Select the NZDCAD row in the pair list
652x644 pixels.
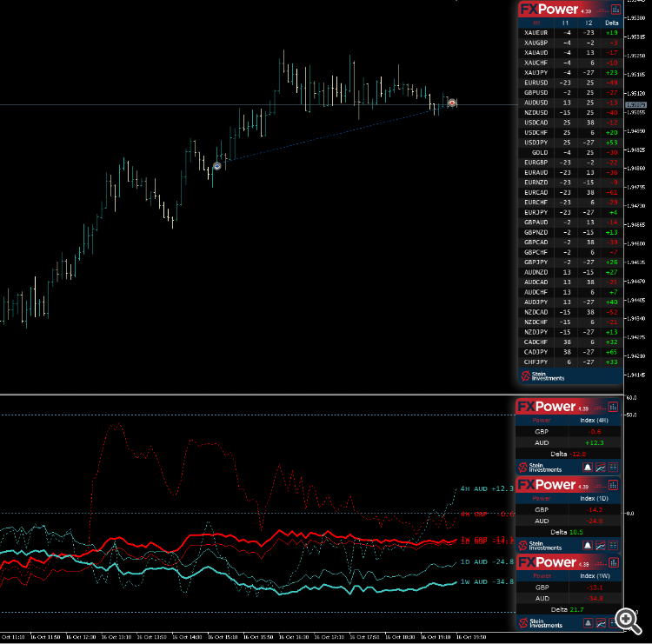[570, 312]
